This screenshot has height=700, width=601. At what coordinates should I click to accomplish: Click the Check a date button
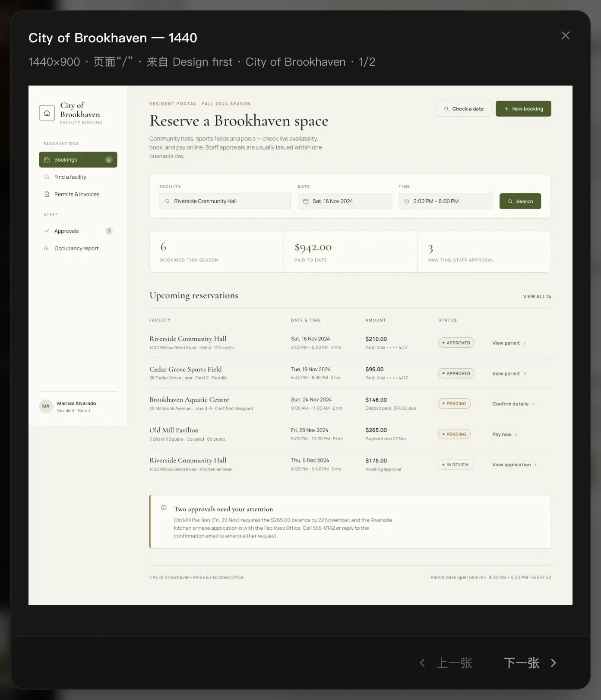pos(464,109)
